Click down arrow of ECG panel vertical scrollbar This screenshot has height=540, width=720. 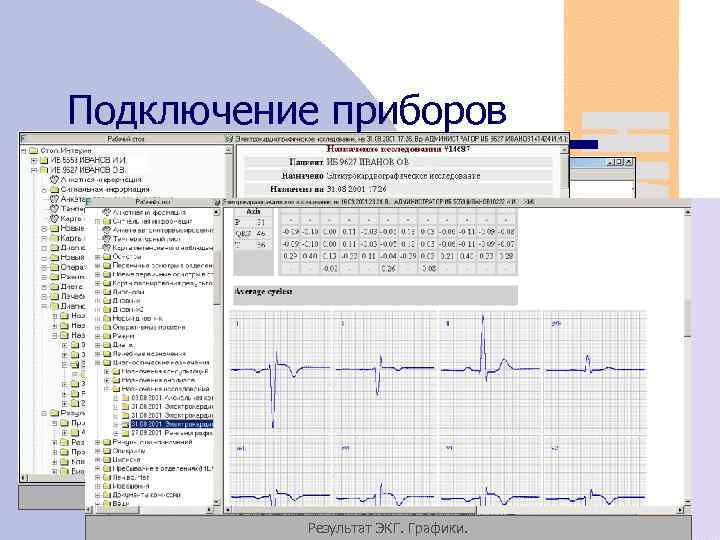[x=687, y=502]
